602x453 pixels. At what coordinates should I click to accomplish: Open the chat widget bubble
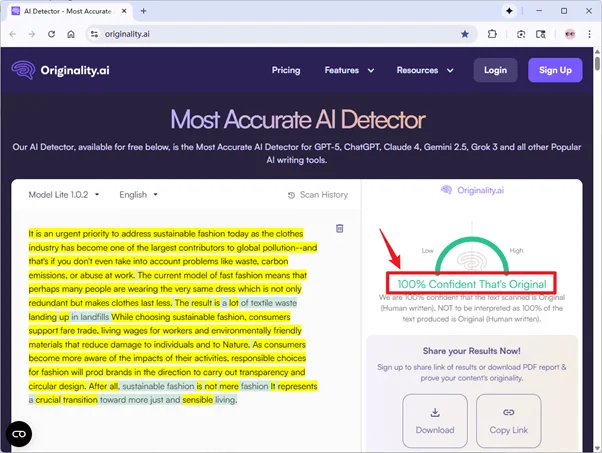point(19,433)
